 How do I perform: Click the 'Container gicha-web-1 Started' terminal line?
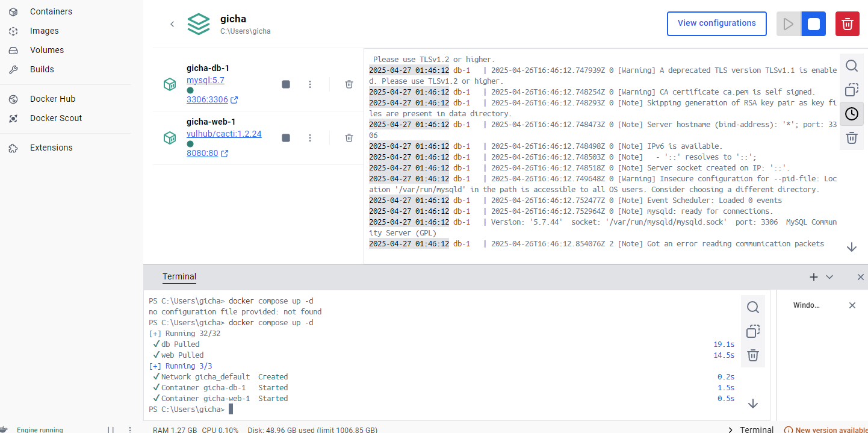(x=220, y=399)
